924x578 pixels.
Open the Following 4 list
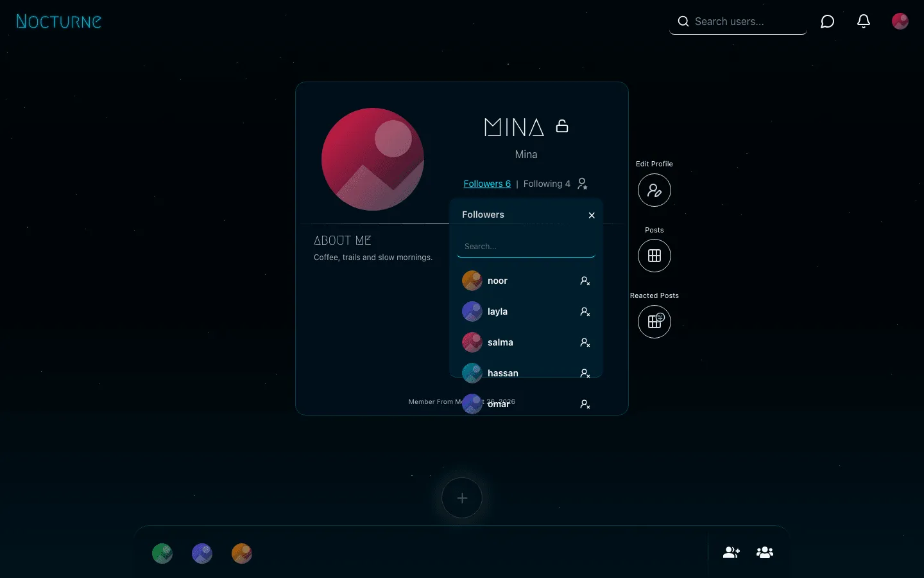click(547, 184)
